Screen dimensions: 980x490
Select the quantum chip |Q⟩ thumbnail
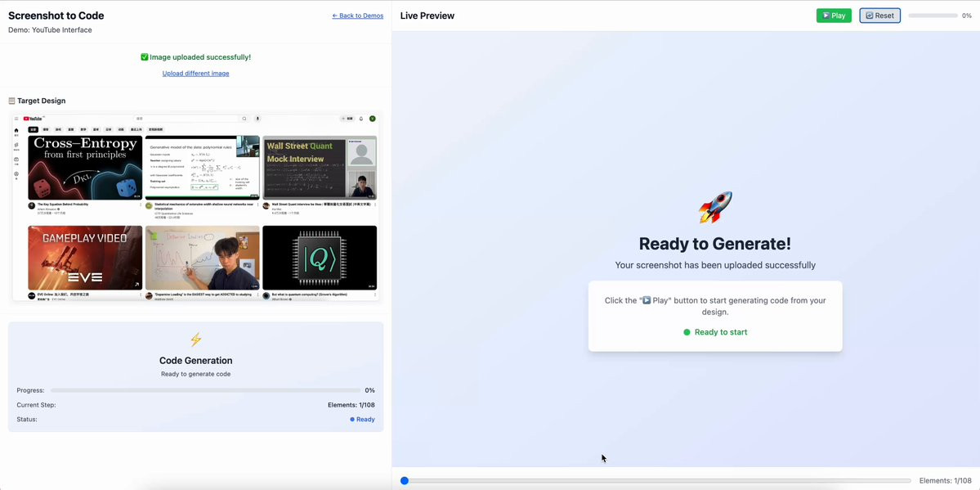click(320, 258)
